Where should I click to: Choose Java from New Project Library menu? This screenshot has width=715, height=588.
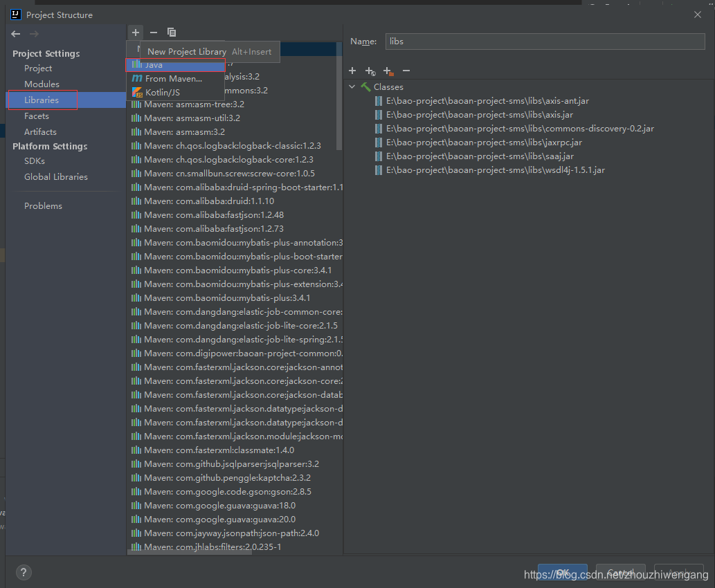pyautogui.click(x=176, y=65)
